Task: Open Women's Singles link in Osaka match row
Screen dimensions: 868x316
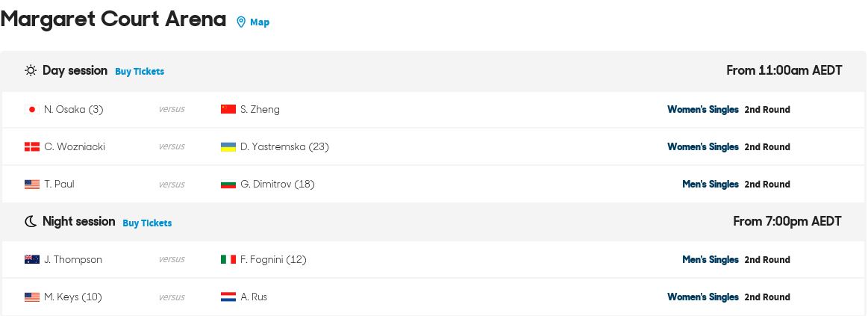Action: (x=703, y=109)
